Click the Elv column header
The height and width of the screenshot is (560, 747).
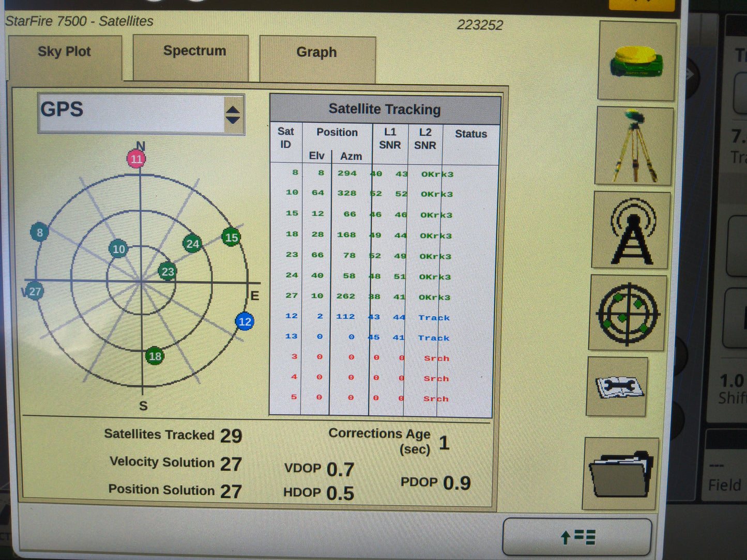pos(317,156)
